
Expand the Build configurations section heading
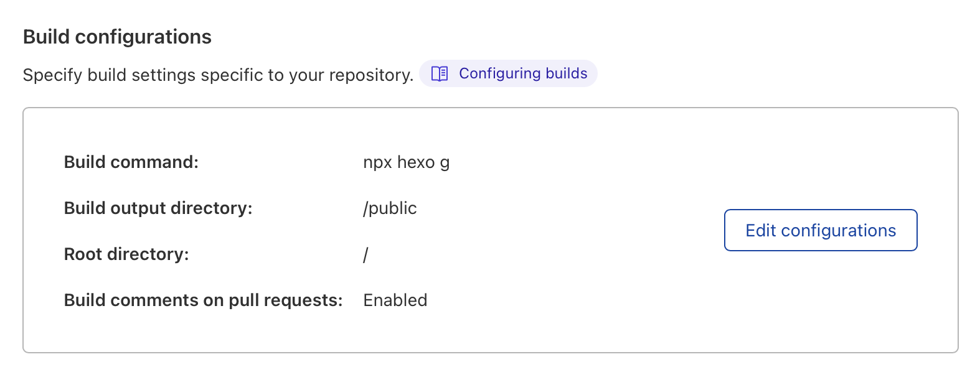(117, 37)
